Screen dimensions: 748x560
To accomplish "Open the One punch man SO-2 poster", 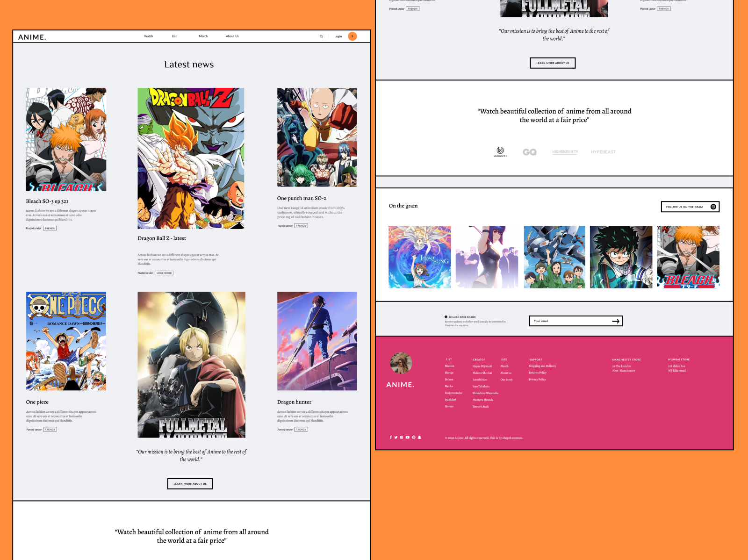I will (x=317, y=137).
